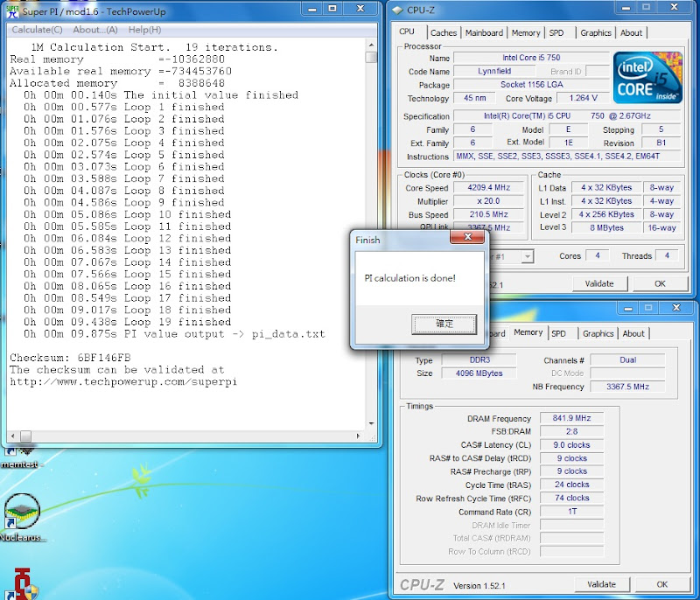The width and height of the screenshot is (700, 600).
Task: Switch to the Memory tab in top CPU-Z
Action: coord(526,33)
